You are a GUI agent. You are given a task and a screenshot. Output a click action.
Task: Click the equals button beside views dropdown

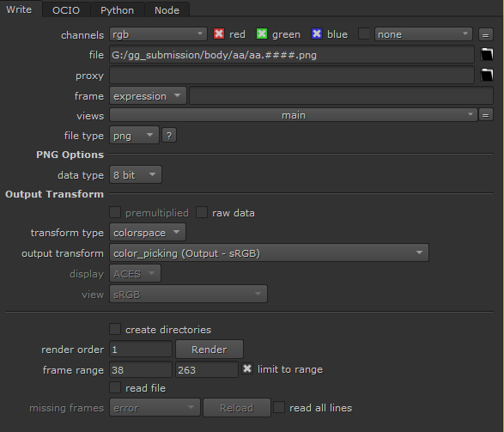(x=486, y=115)
